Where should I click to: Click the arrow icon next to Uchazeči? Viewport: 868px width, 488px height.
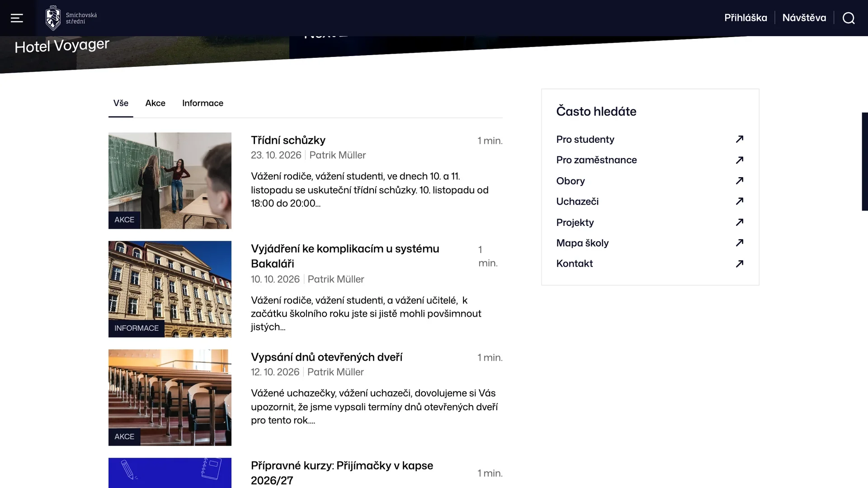[740, 201]
